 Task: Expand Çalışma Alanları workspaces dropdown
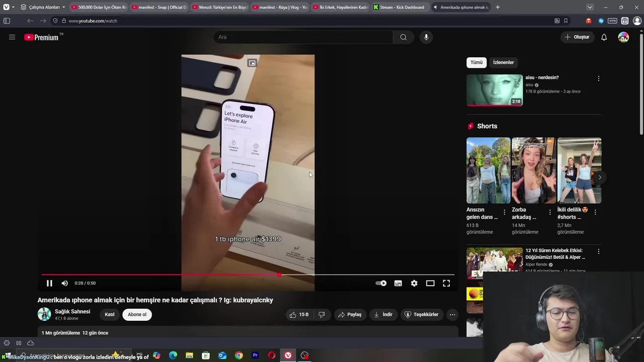tap(43, 7)
